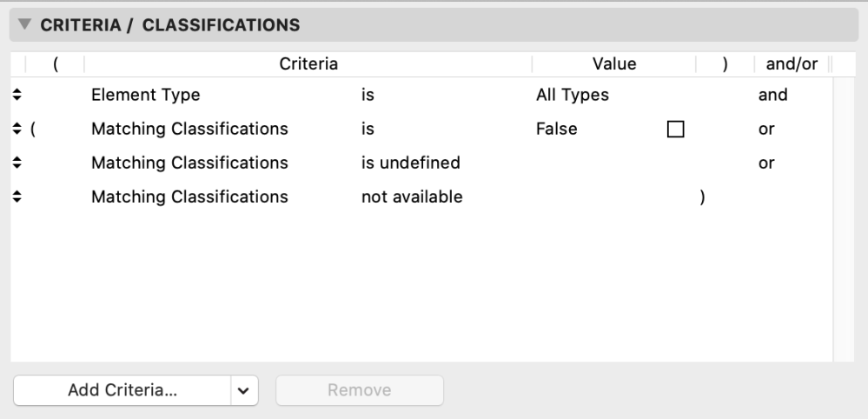This screenshot has width=868, height=419.
Task: Click the opening parenthesis on Matching Classifications row
Action: click(x=33, y=130)
